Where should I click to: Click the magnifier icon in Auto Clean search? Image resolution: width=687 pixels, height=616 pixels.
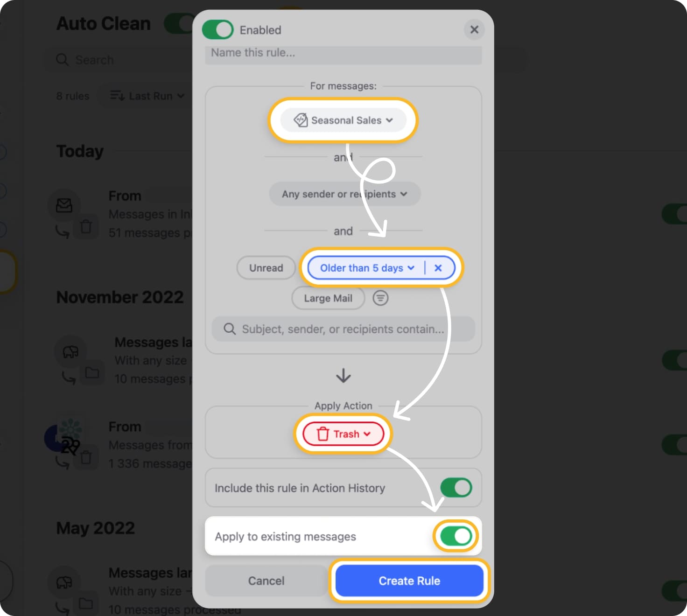62,60
